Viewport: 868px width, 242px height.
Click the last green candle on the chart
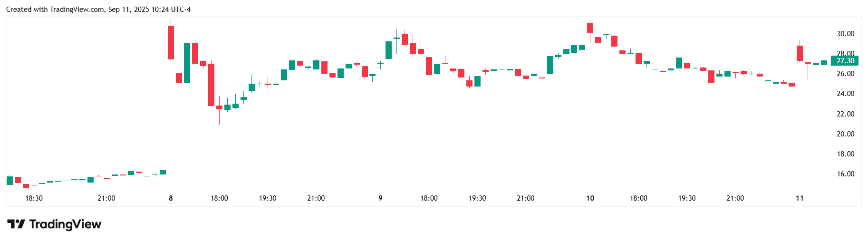coord(824,63)
